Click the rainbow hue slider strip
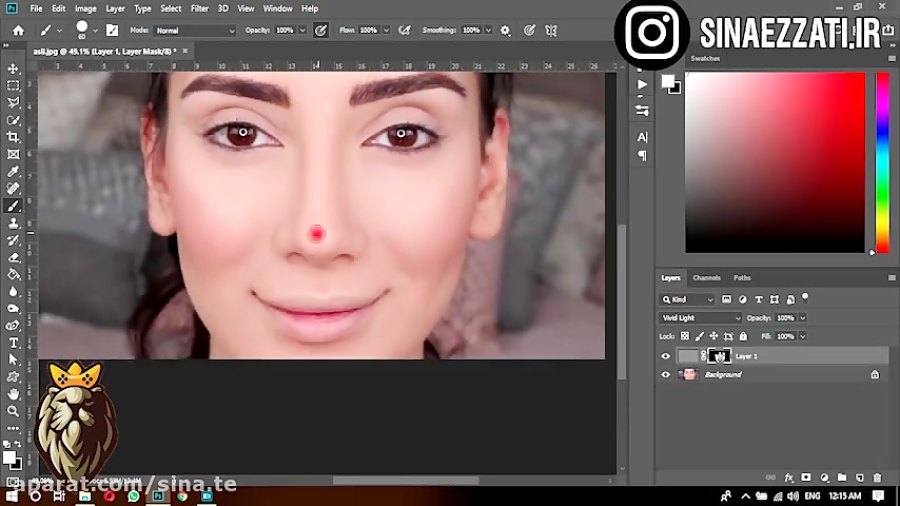Image resolution: width=900 pixels, height=506 pixels. [x=882, y=162]
